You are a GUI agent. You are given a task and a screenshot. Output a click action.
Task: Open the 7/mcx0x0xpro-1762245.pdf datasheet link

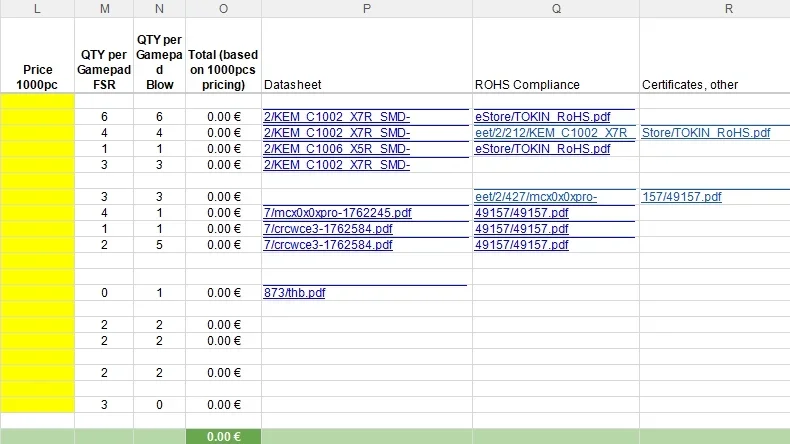(x=338, y=213)
